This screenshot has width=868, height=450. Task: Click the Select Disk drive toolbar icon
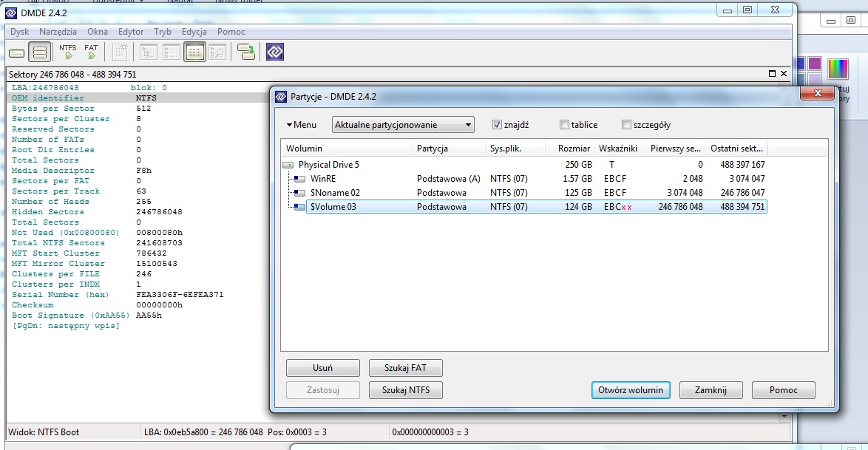pos(16,53)
